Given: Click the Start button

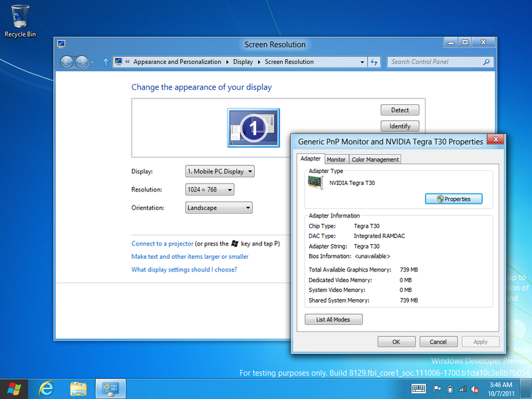Looking at the screenshot, I should click(x=13, y=388).
